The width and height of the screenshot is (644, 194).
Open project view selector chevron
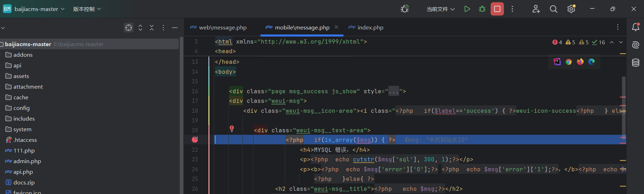point(3,28)
